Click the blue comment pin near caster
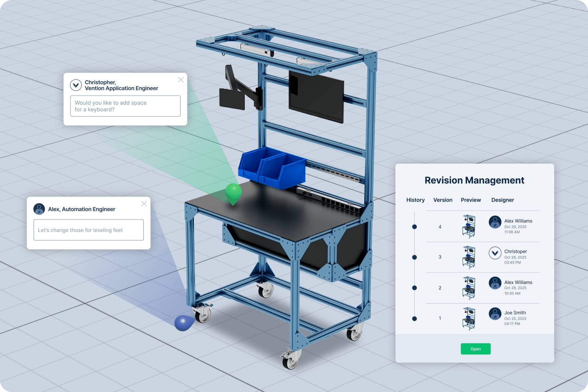The image size is (588, 392). pyautogui.click(x=184, y=322)
